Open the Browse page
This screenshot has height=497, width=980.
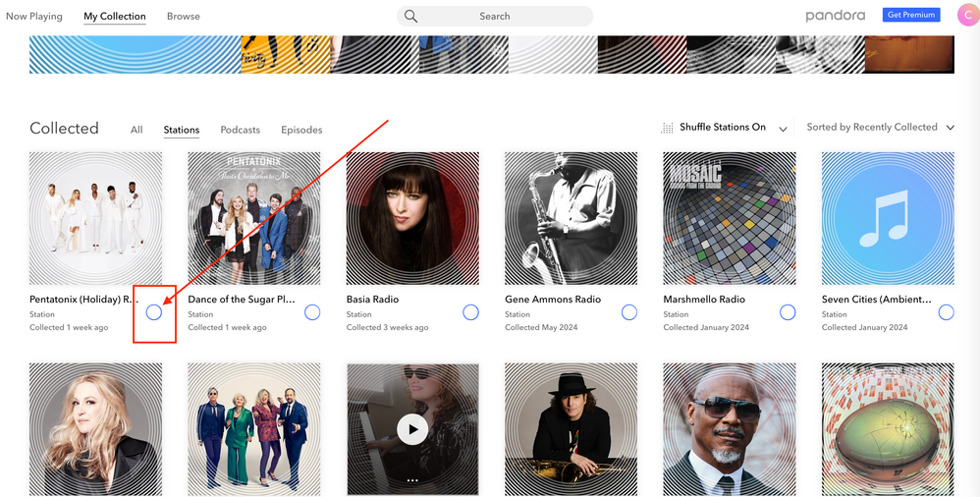(x=183, y=17)
